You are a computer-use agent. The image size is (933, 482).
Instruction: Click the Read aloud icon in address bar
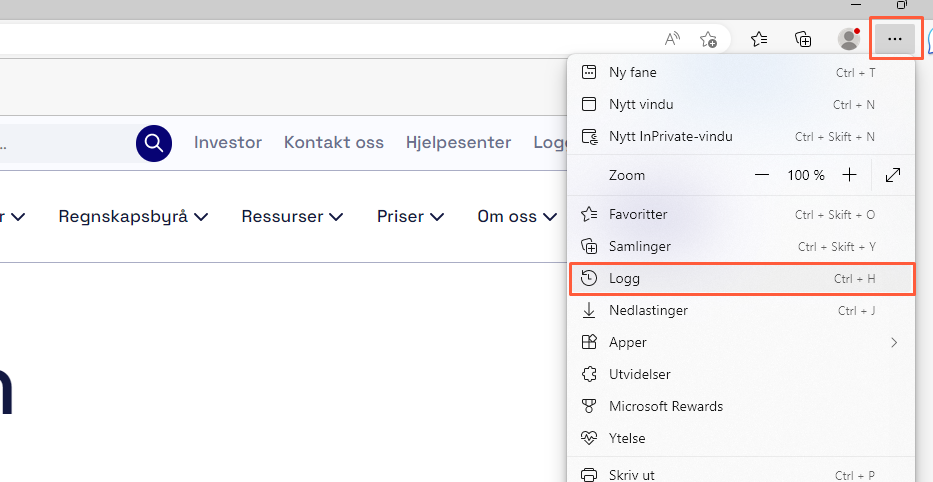coord(673,39)
